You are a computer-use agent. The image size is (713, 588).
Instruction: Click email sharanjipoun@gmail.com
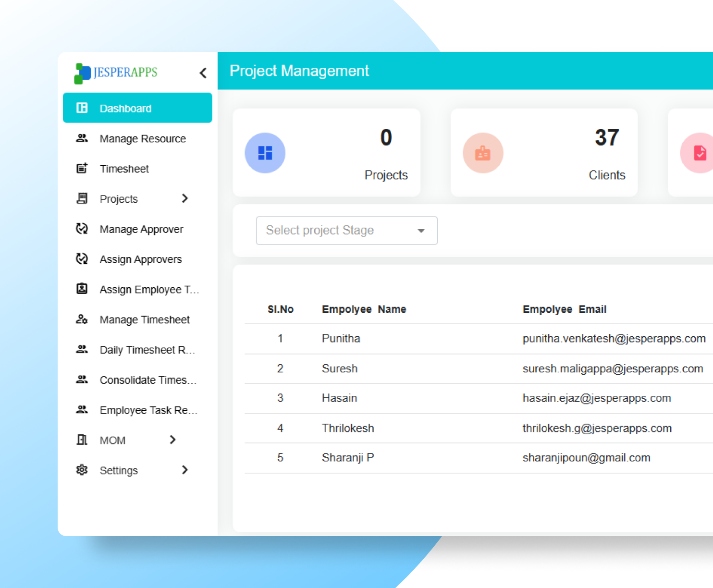pos(587,458)
